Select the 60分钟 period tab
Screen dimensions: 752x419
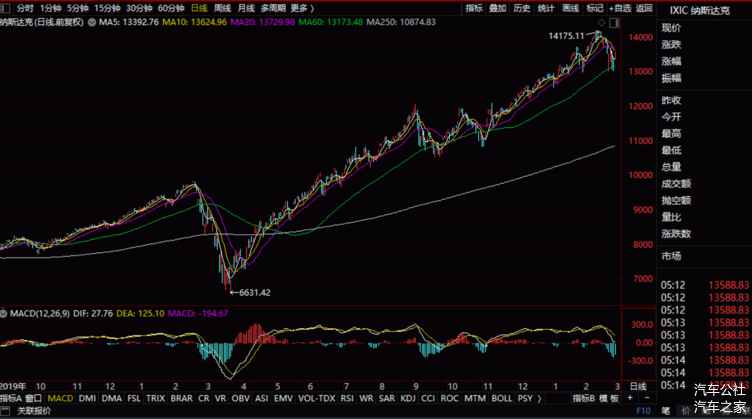coord(171,8)
